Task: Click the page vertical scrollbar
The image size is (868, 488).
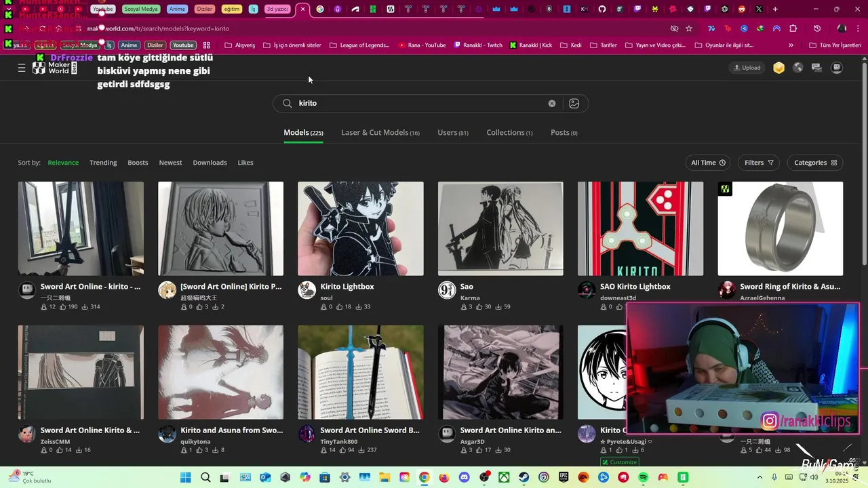Action: (864, 163)
